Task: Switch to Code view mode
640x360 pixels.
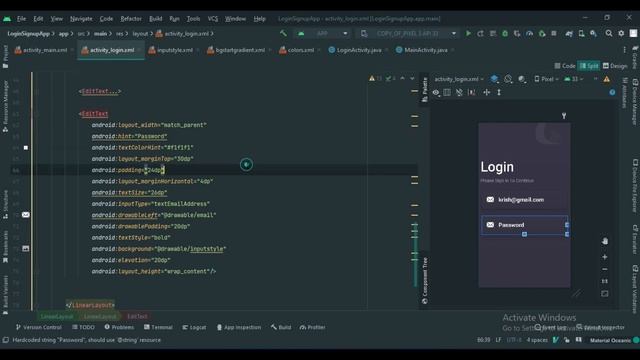Action: click(565, 66)
